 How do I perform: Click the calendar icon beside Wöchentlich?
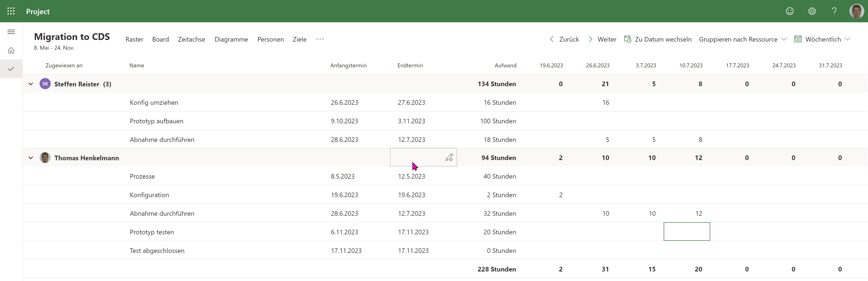pyautogui.click(x=798, y=39)
